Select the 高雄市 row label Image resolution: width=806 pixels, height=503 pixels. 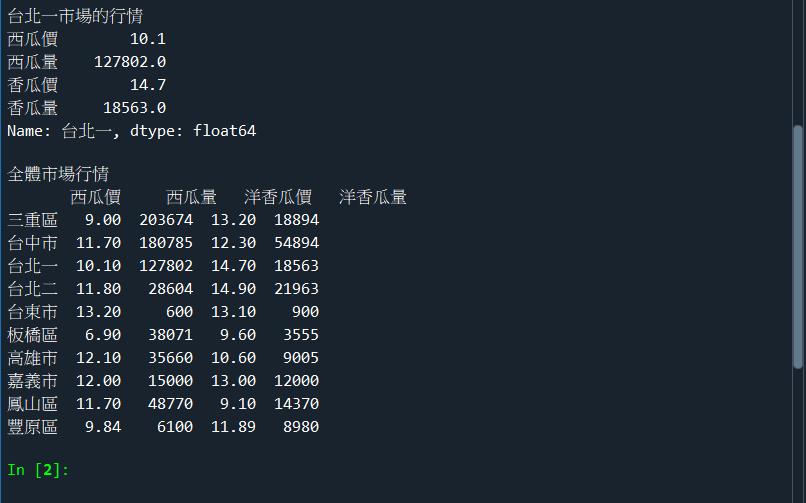[32, 358]
